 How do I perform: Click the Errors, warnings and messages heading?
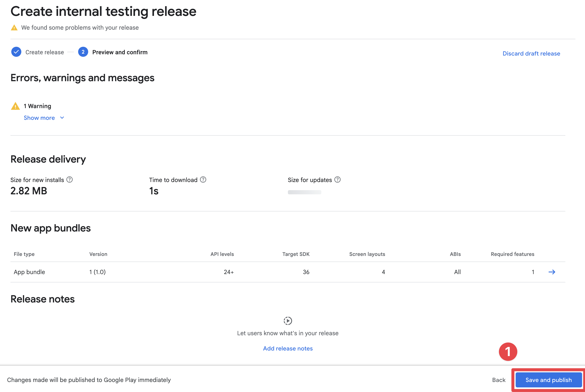82,78
